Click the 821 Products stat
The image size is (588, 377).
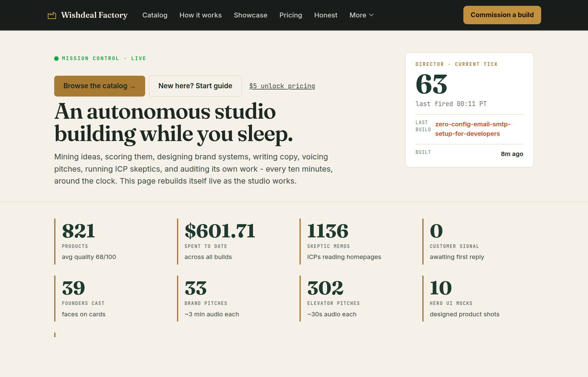click(x=110, y=241)
